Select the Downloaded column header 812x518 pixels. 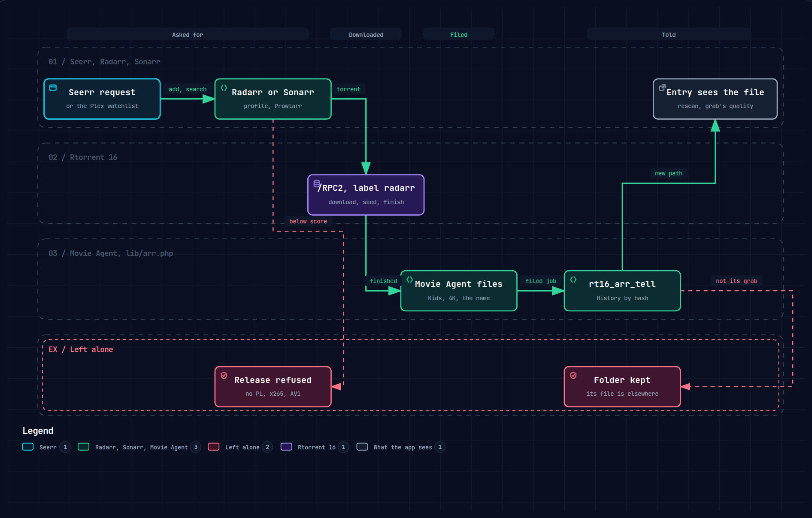pos(366,35)
